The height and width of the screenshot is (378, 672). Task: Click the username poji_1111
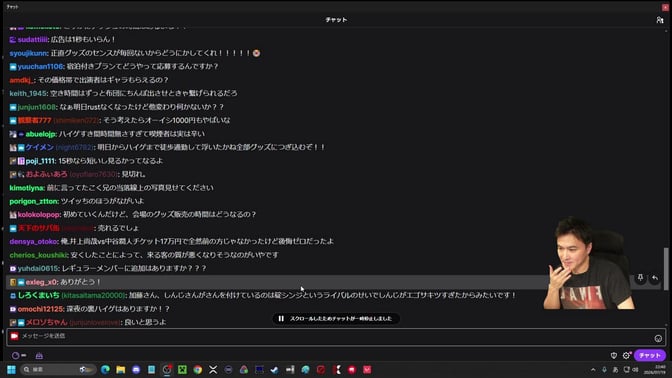(40, 161)
